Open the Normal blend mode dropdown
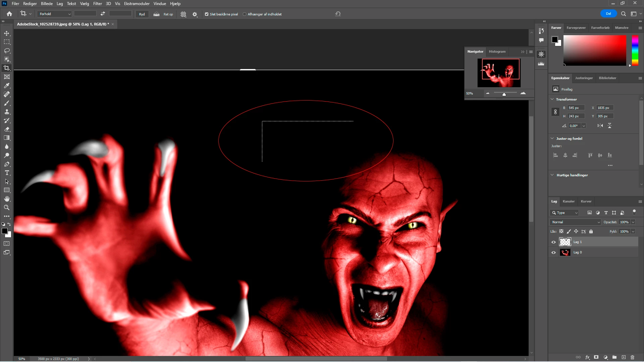The image size is (644, 362). pos(576,222)
